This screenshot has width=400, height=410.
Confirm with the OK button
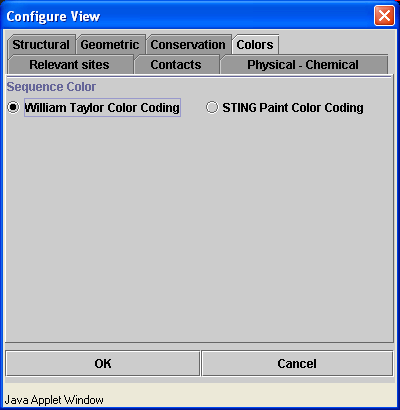click(103, 363)
